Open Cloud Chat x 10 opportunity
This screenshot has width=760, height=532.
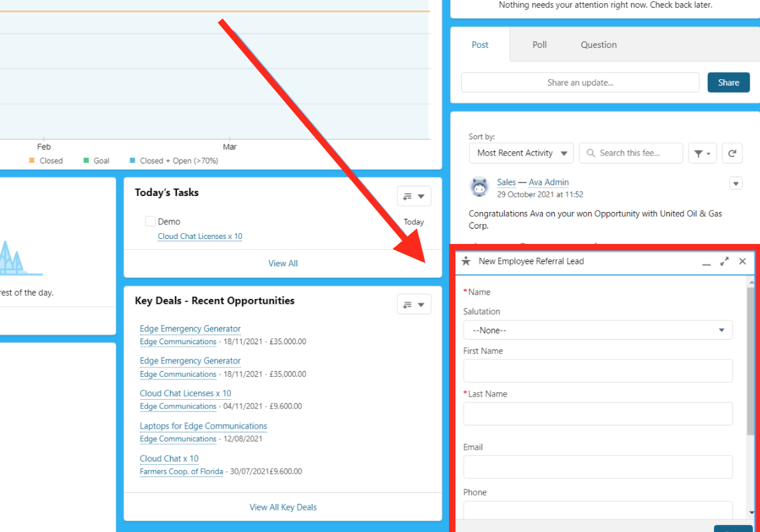169,459
